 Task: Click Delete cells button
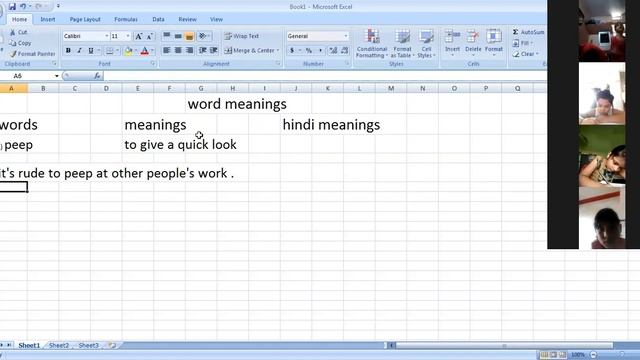click(x=473, y=42)
